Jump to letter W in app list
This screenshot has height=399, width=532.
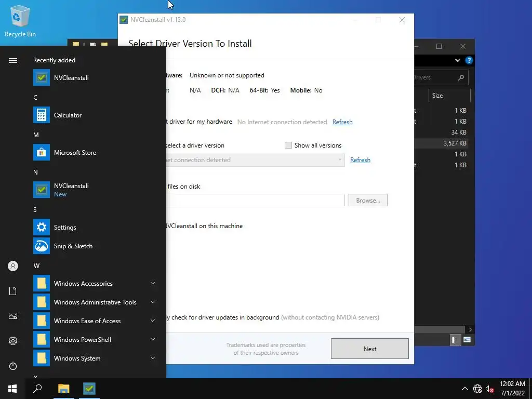pos(36,266)
